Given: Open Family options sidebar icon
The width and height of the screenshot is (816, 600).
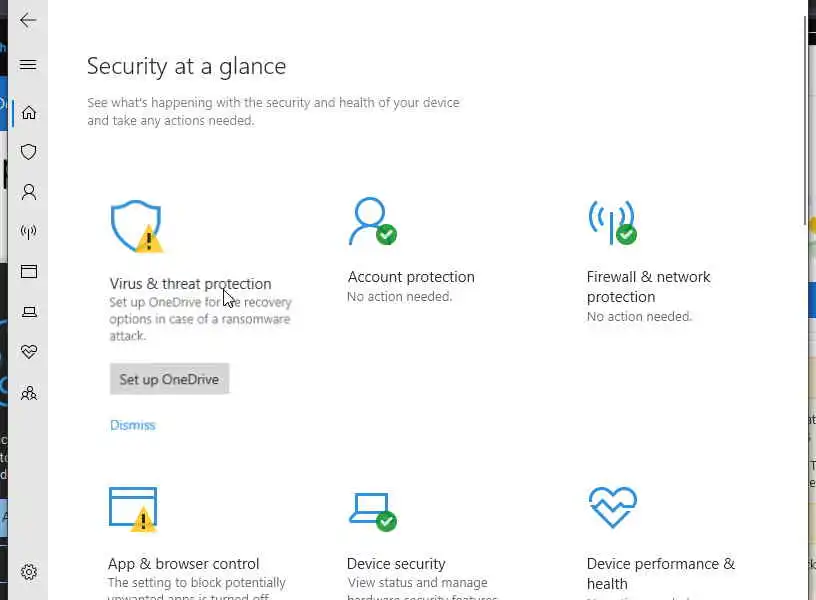Looking at the screenshot, I should [29, 393].
